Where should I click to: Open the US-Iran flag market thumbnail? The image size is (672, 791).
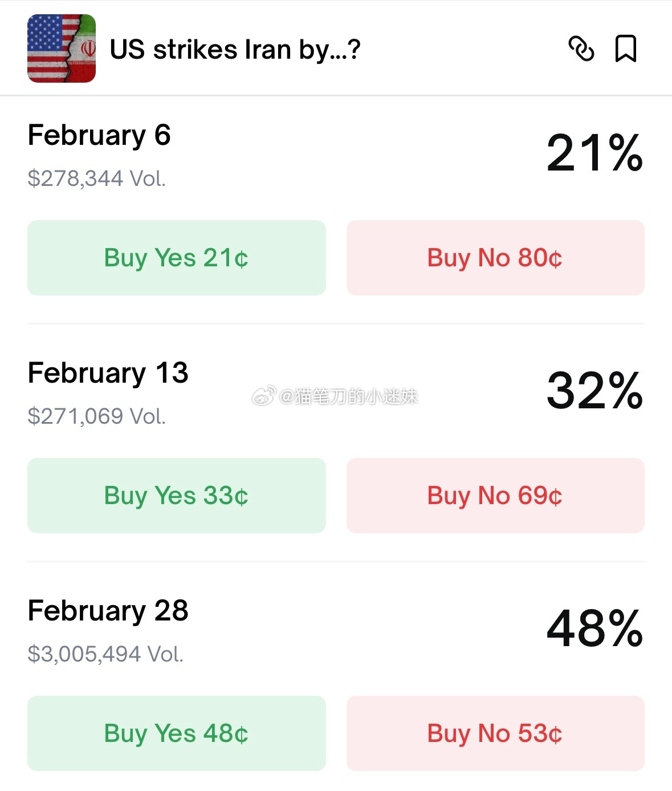click(x=62, y=48)
